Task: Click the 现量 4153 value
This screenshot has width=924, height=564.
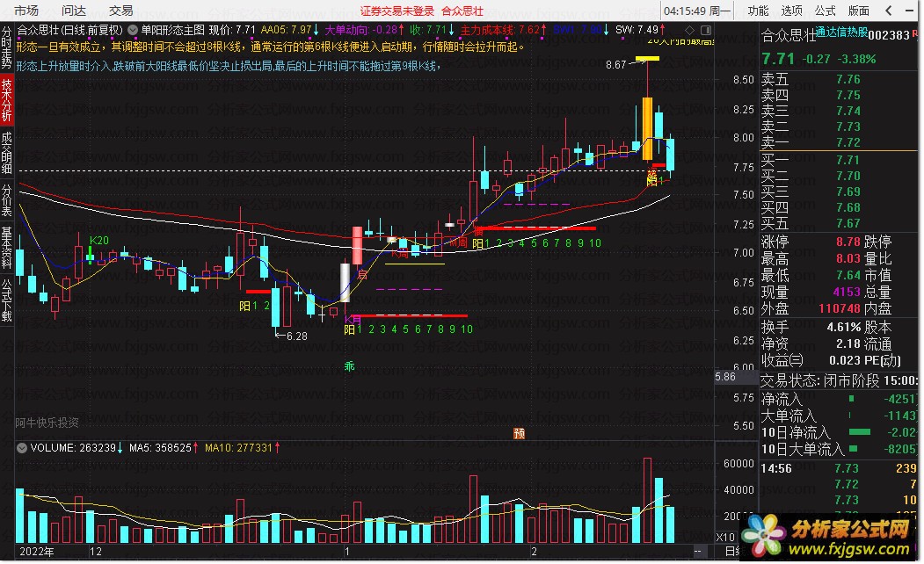Action: (847, 292)
